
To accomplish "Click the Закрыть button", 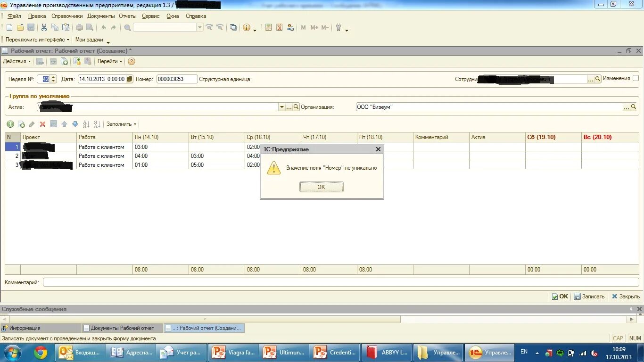I will click(626, 296).
